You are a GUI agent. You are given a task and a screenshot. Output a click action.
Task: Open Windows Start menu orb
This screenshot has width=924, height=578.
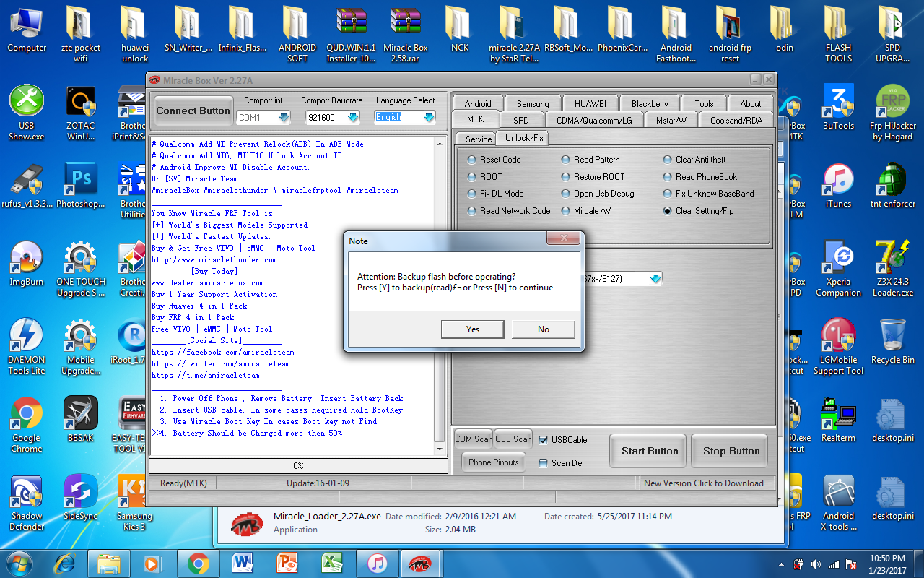pyautogui.click(x=19, y=563)
